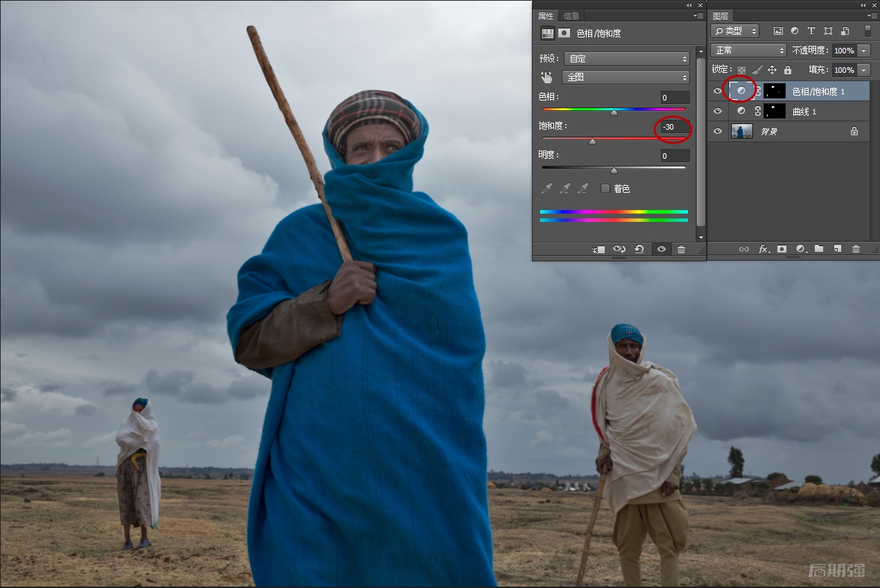Image resolution: width=880 pixels, height=588 pixels.
Task: Delete layer trash icon in Layers panel
Action: pyautogui.click(x=856, y=249)
